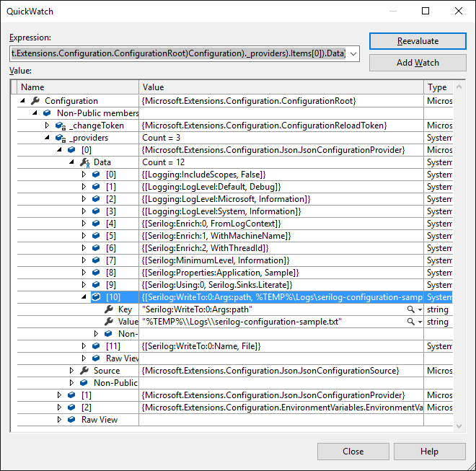Maximize the QuickWatch window
Screen dimensions: 476x471
coord(426,12)
